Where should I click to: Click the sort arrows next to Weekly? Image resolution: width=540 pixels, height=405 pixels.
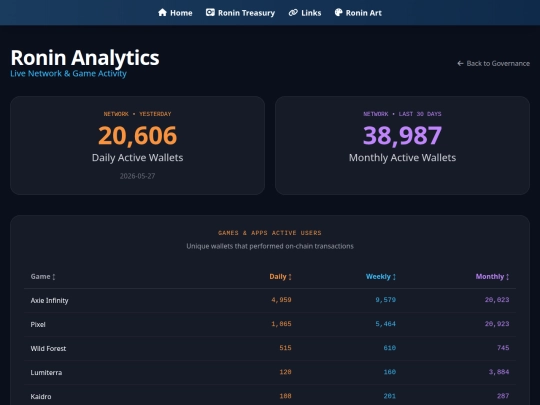tap(394, 277)
